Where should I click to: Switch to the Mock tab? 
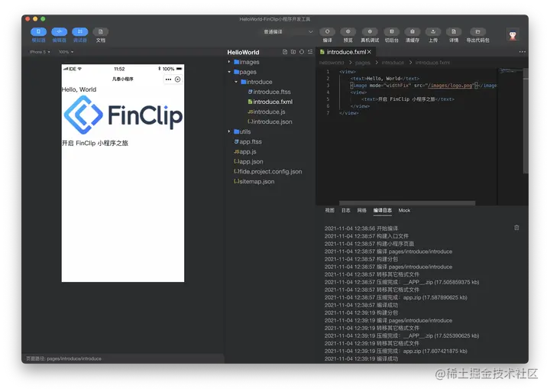[404, 210]
